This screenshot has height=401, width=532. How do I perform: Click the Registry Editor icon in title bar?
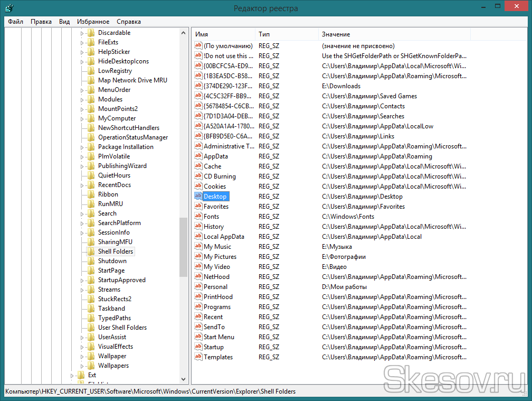tap(9, 8)
